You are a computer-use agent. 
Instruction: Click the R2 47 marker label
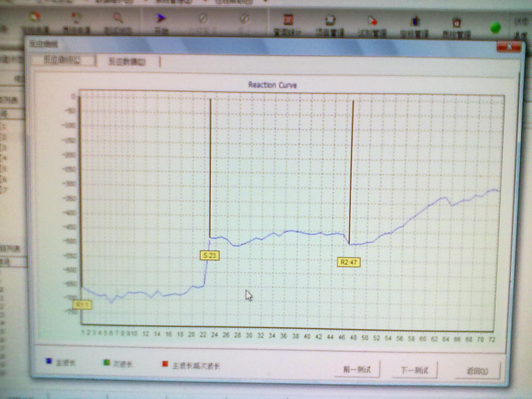tap(349, 262)
